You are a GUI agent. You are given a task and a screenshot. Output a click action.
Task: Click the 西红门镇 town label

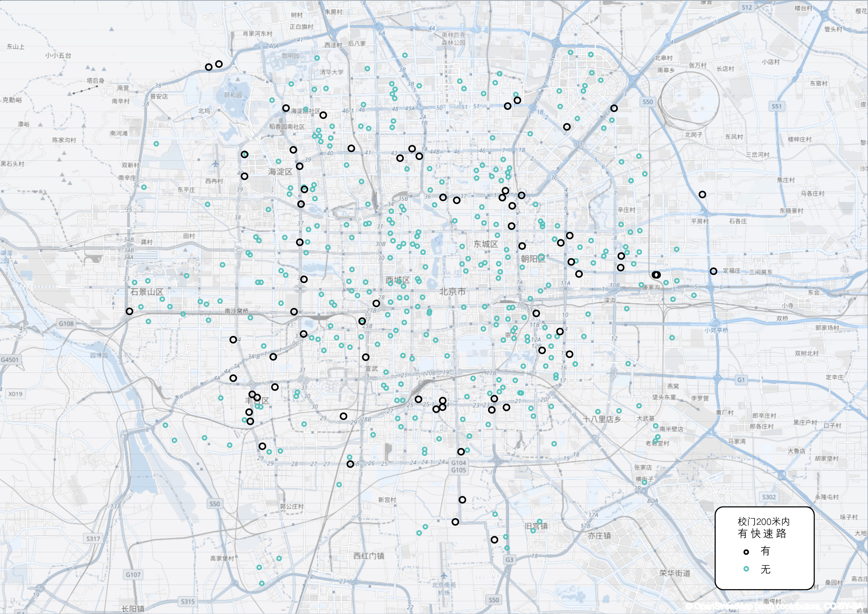[x=369, y=556]
